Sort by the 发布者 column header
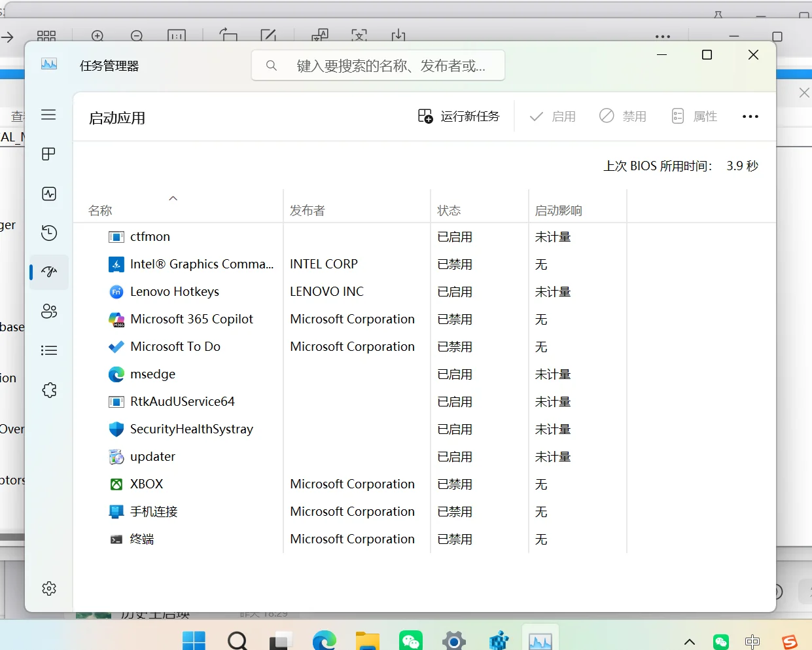812x650 pixels. click(x=308, y=211)
